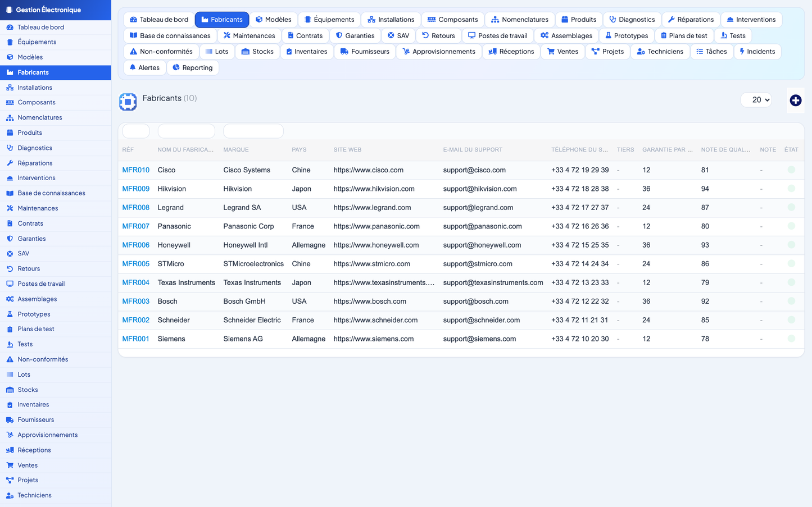
Task: Open the MFR003 Bosch reference link
Action: [136, 302]
